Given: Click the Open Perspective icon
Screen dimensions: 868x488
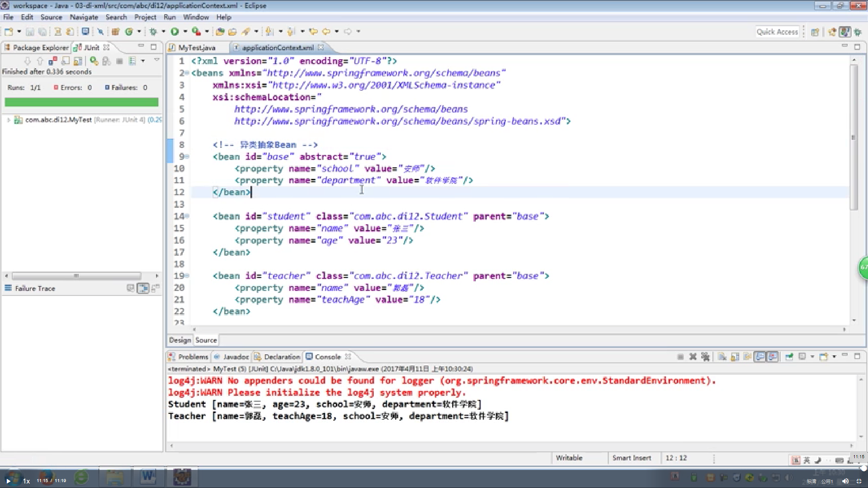Looking at the screenshot, I should (815, 32).
